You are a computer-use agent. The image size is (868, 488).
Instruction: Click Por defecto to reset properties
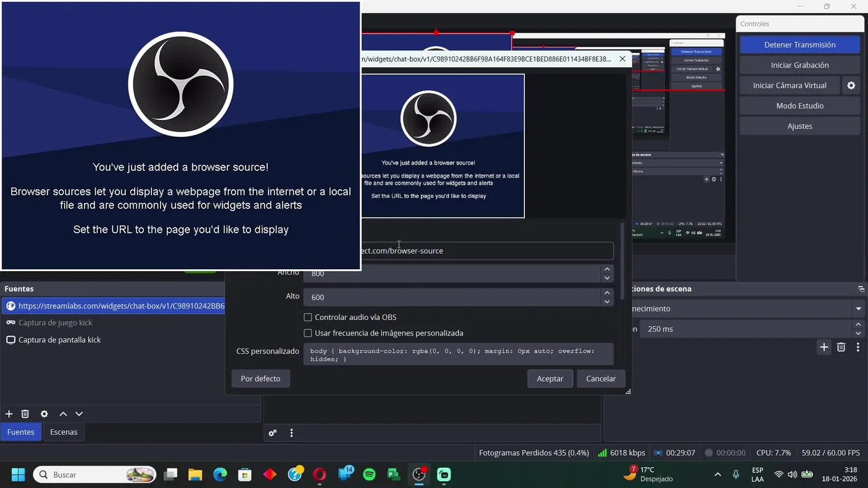[260, 379]
